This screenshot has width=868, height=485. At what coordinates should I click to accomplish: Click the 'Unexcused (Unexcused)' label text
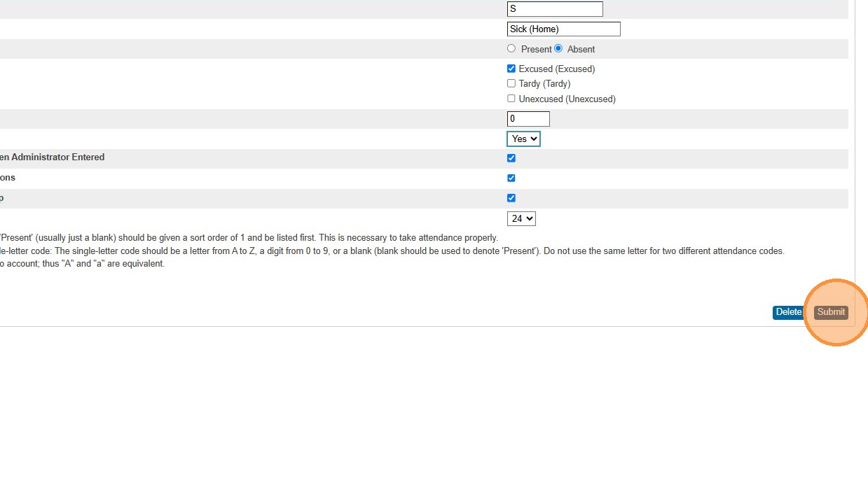tap(567, 99)
